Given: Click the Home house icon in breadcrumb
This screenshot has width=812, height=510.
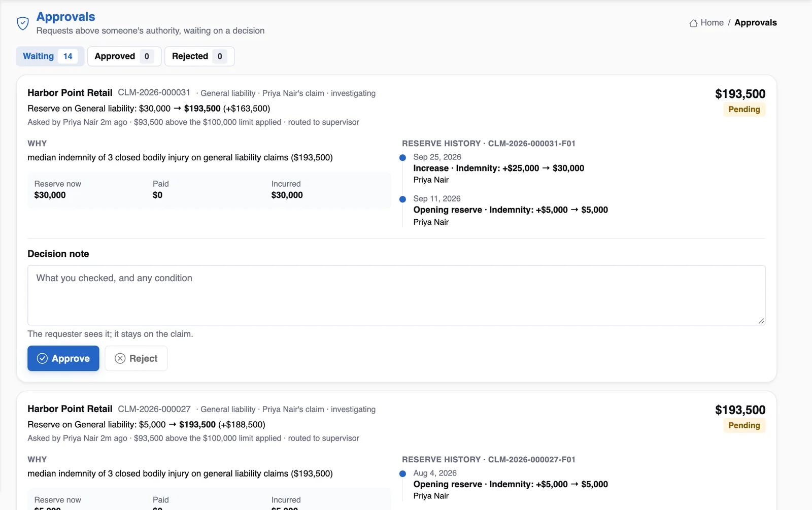Looking at the screenshot, I should pyautogui.click(x=693, y=23).
